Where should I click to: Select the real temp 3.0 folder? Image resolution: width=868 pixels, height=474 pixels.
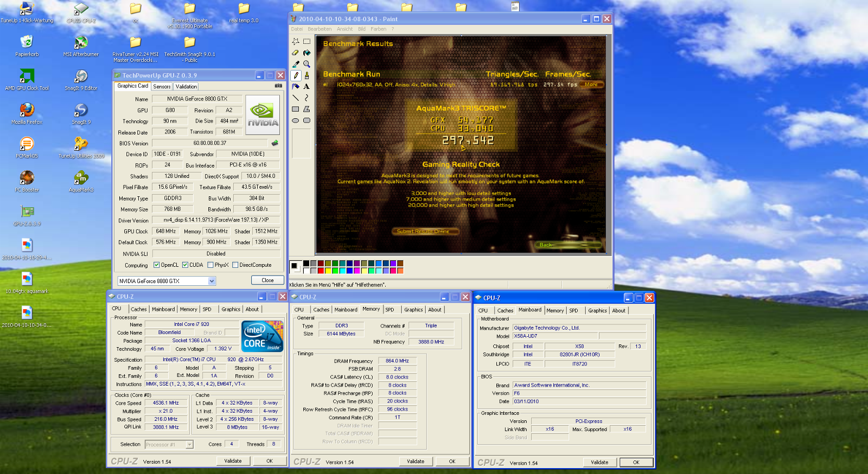(x=244, y=12)
